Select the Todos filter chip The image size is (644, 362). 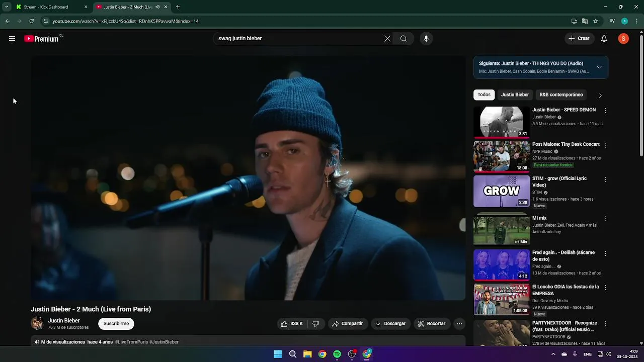click(x=484, y=95)
